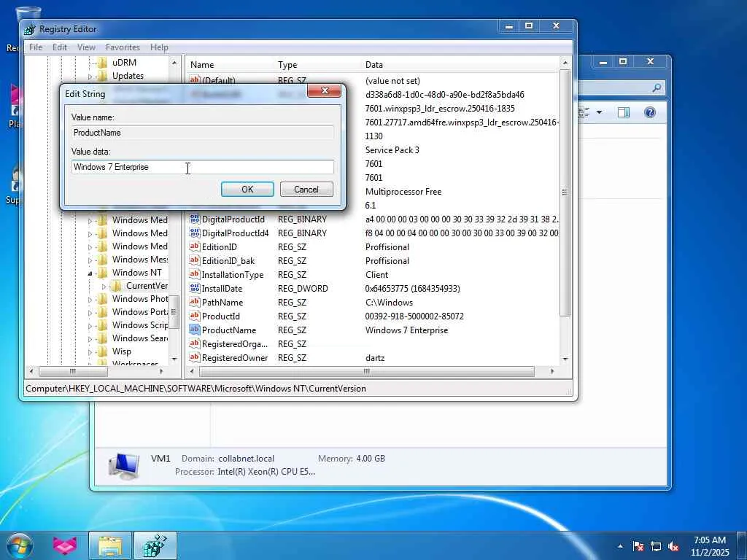
Task: Expand the Windows Mess tree node
Action: [90, 260]
